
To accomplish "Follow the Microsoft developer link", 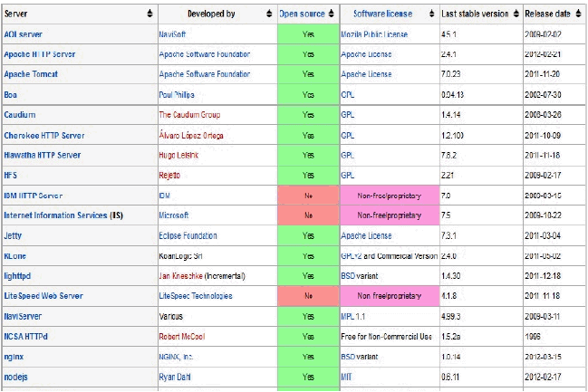I will pos(174,215).
